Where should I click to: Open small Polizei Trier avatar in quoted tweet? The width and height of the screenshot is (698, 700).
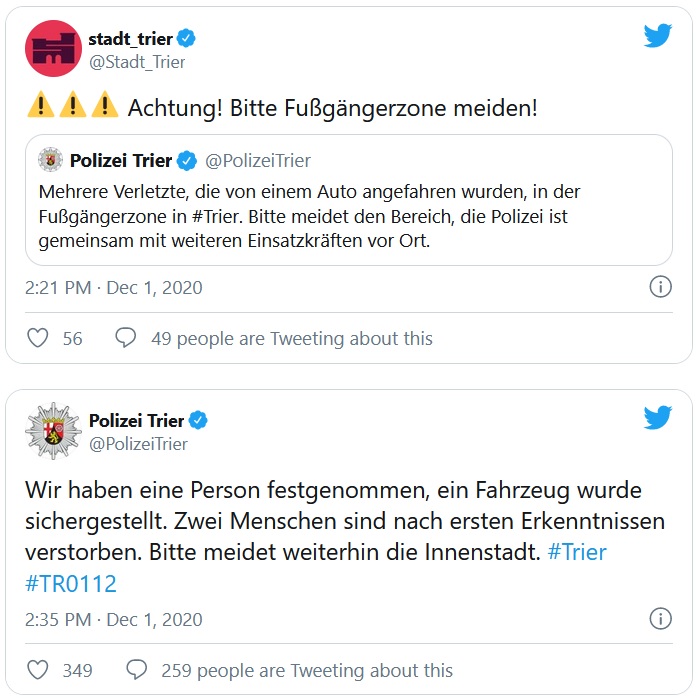pos(50,160)
